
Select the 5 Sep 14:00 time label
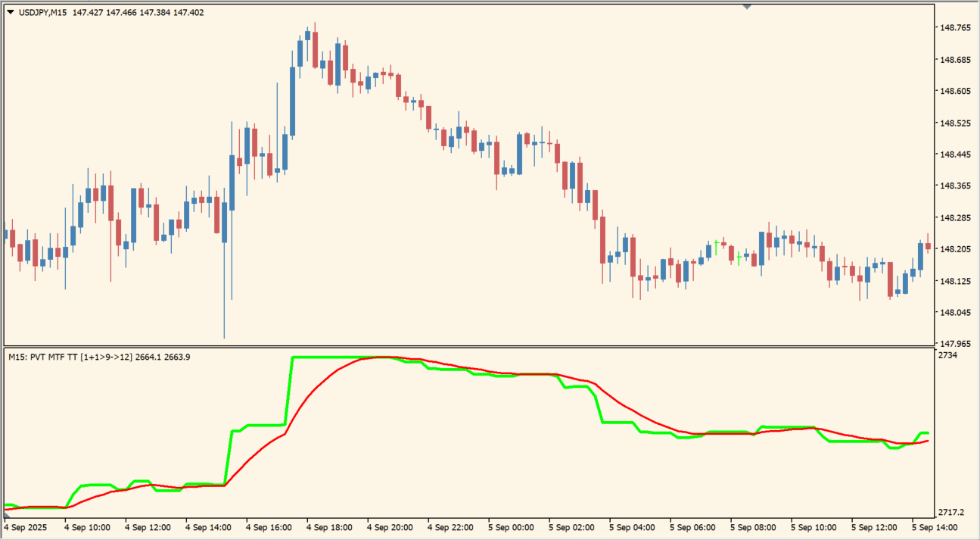point(934,527)
